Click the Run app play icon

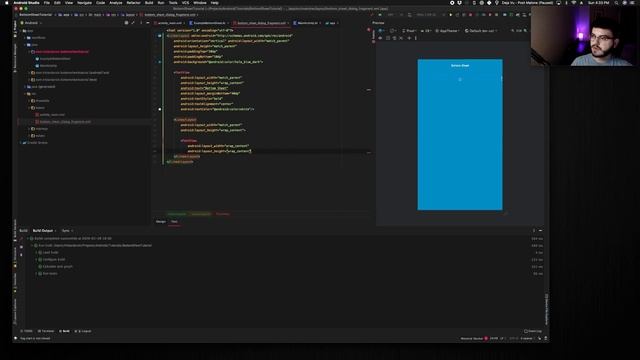[451, 15]
